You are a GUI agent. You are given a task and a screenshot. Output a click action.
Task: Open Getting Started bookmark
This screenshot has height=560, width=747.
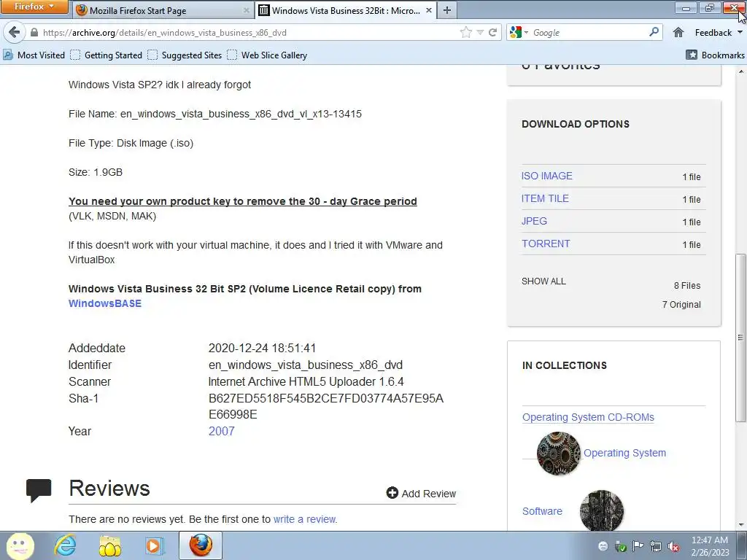click(x=107, y=55)
